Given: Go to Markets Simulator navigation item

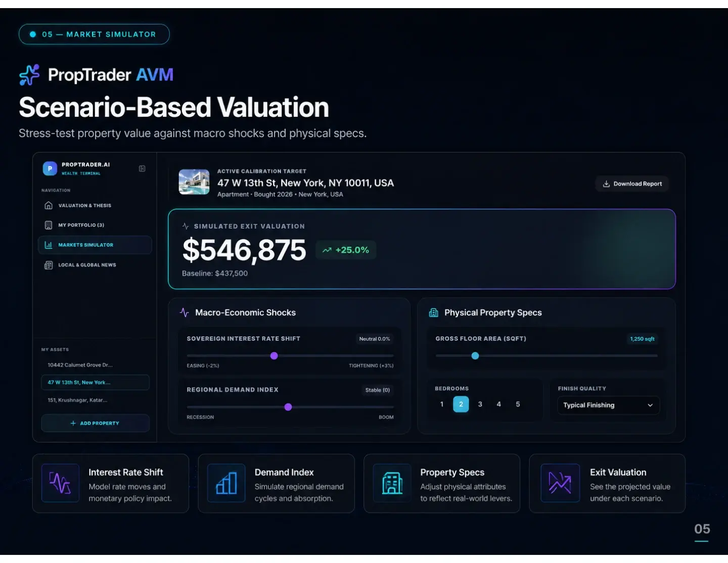Looking at the screenshot, I should click(x=95, y=245).
